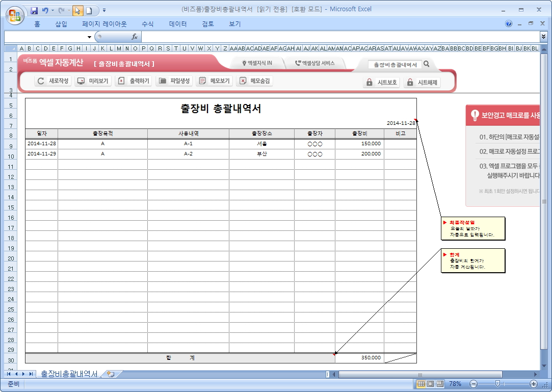Click the 최종작성일 comment note
This screenshot has width=552, height=392.
(x=473, y=228)
